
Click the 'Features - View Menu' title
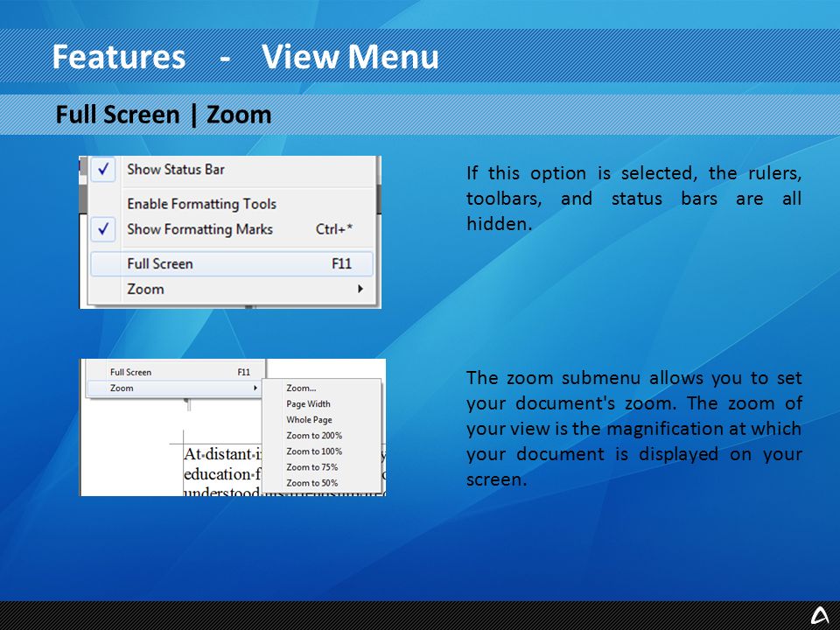click(x=245, y=57)
